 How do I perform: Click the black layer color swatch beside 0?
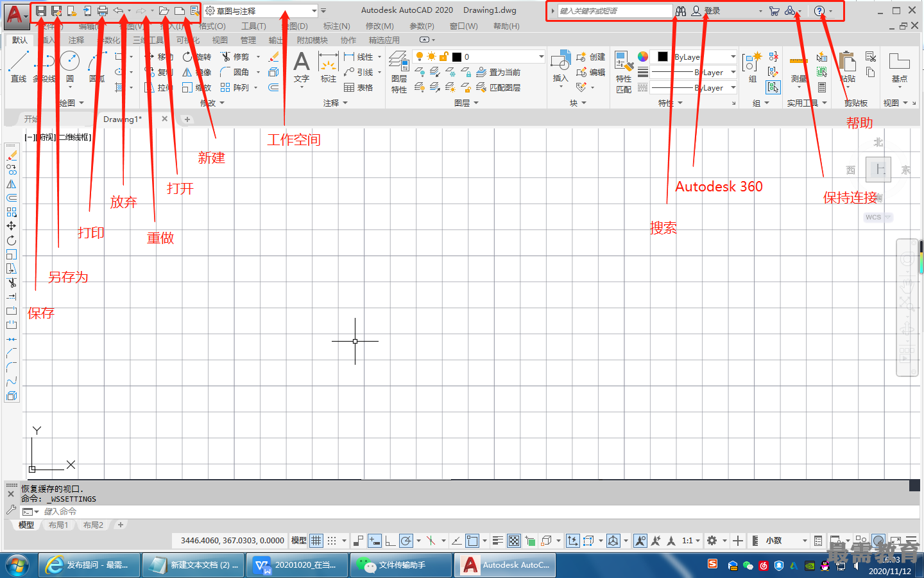457,57
